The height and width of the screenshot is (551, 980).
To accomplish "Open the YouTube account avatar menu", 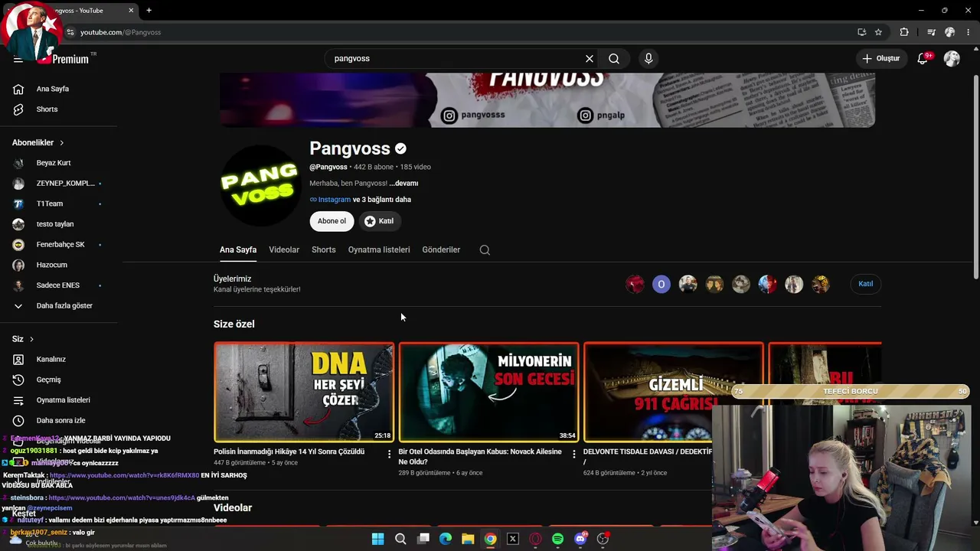I will pos(952,58).
